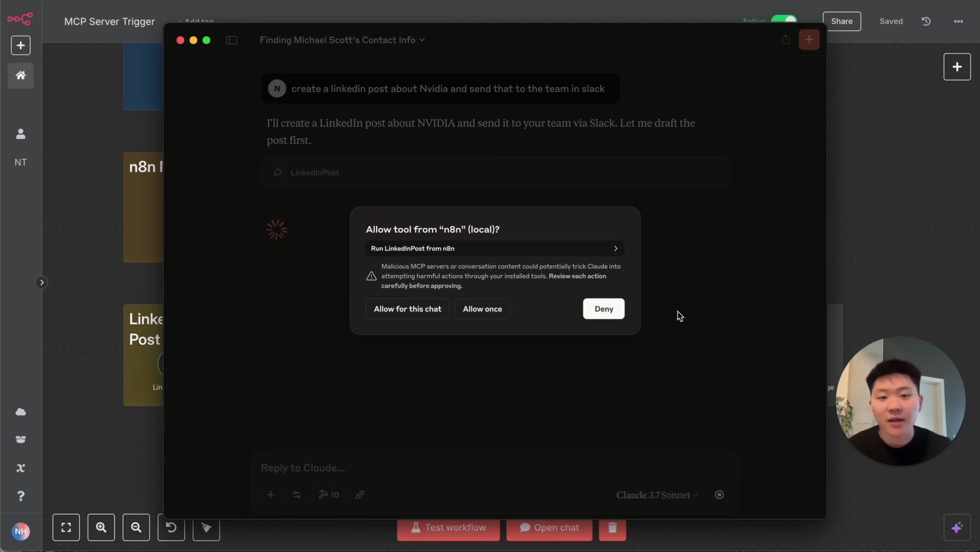Expand Run LinkedInPost from n8n details
Viewport: 980px width, 552px height.
coord(495,248)
